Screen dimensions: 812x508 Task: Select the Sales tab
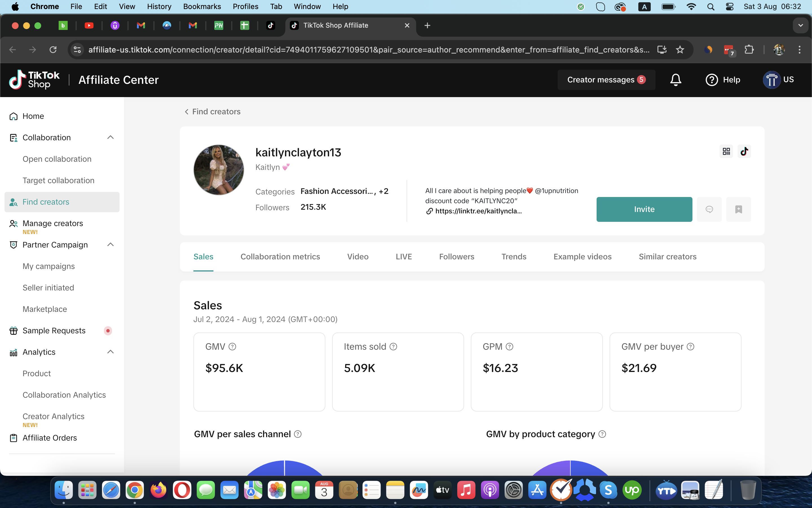203,257
